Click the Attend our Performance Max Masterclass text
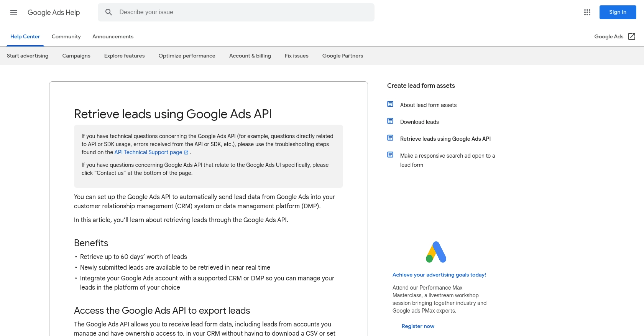Image resolution: width=644 pixels, height=336 pixels. coord(439,299)
